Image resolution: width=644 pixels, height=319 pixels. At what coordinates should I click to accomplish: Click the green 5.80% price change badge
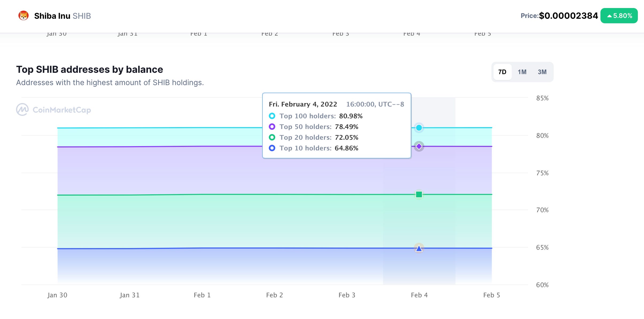point(619,16)
